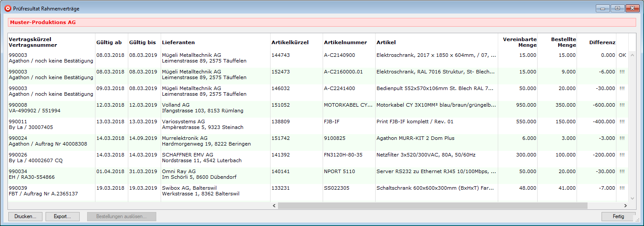
Task: Maximize the Prüfresultat Rahmenverträge window
Action: [617, 8]
